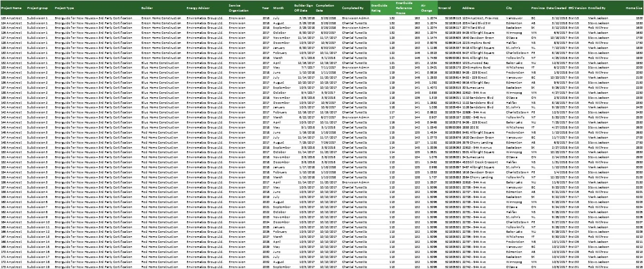Screen dimensions: 644x269
Task: Select the '145 AnyStreet' project name cell
Action: click(11, 127)
